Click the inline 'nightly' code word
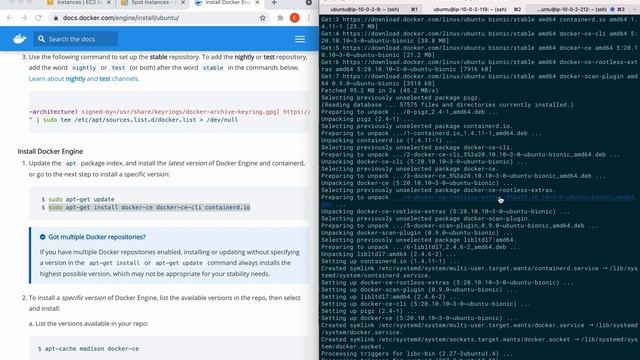 tap(84, 68)
